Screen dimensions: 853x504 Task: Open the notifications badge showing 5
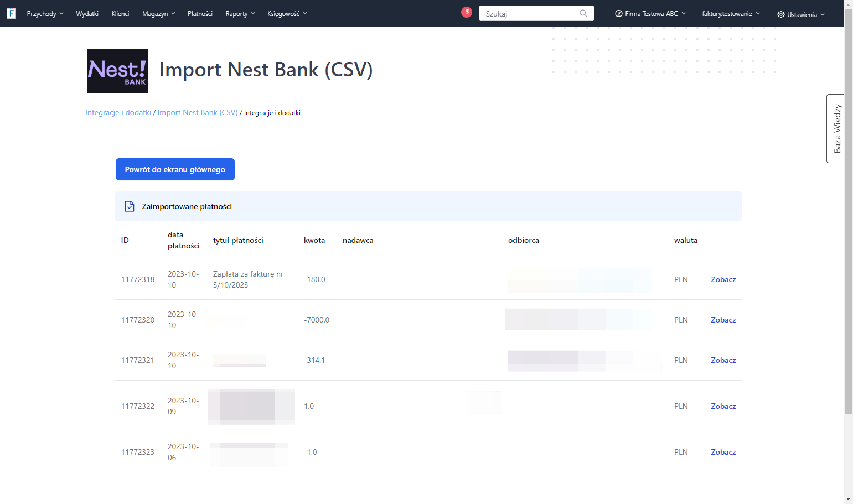pyautogui.click(x=467, y=12)
